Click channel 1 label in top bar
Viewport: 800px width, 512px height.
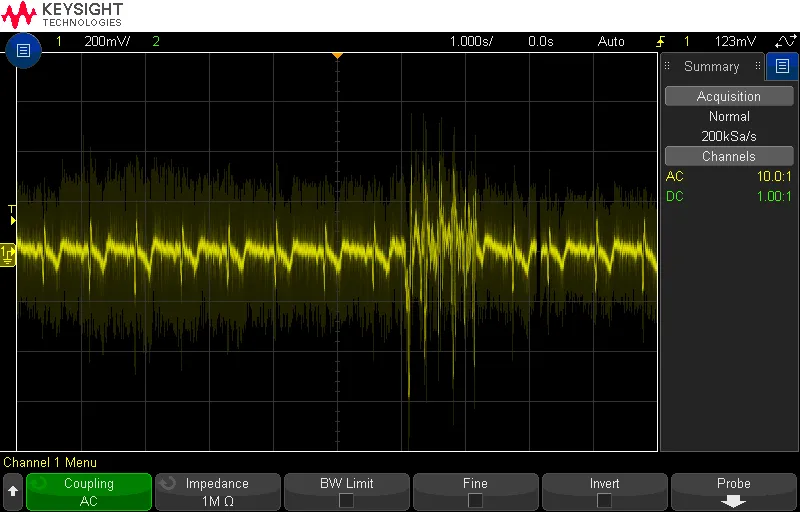click(x=59, y=41)
